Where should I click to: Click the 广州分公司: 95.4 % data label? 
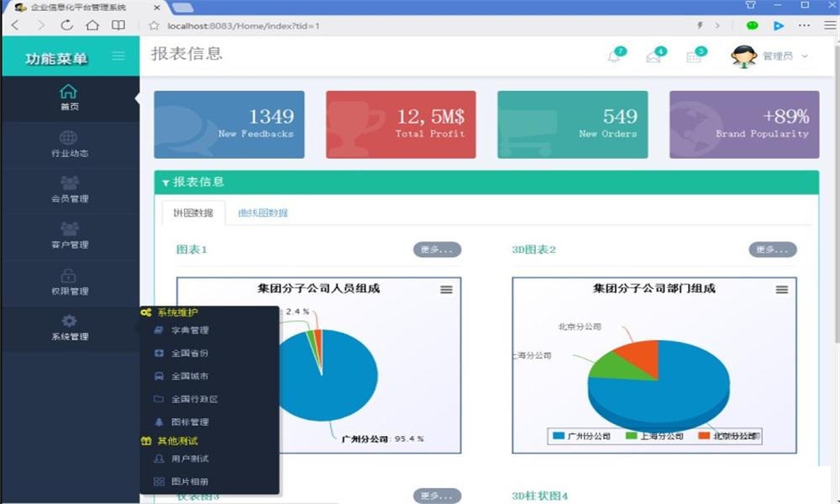(x=382, y=438)
